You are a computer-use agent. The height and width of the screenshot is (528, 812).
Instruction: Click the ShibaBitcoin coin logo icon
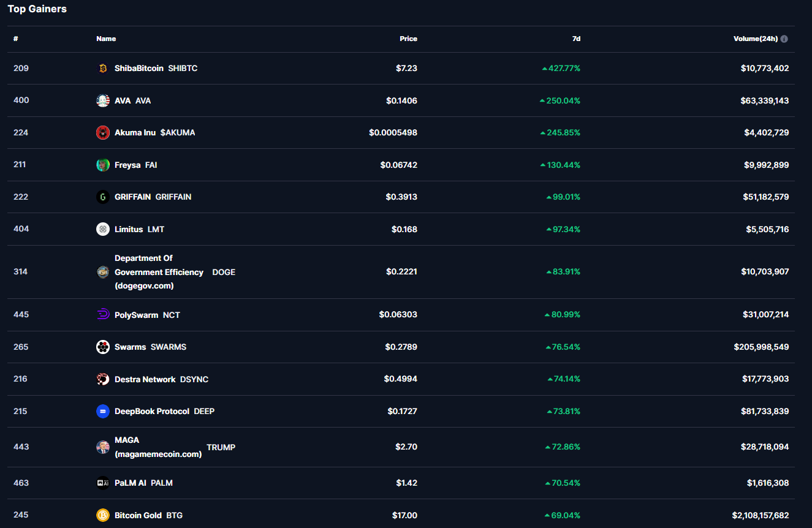coord(103,69)
